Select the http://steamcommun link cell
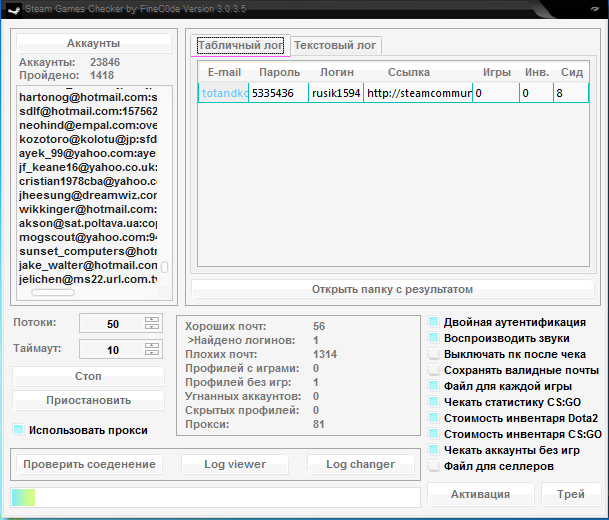Viewport: 609px width, 520px height. click(x=418, y=93)
